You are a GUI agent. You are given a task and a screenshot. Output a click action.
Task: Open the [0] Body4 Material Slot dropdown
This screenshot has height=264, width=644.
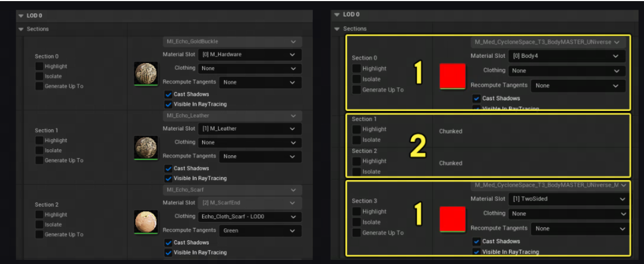tap(567, 56)
